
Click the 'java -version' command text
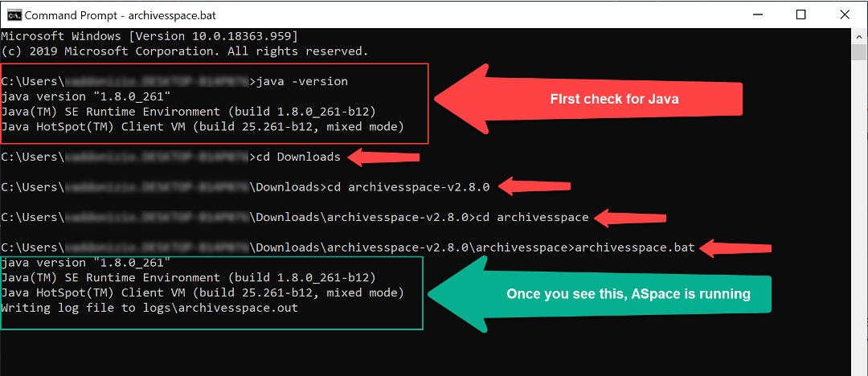click(x=301, y=81)
